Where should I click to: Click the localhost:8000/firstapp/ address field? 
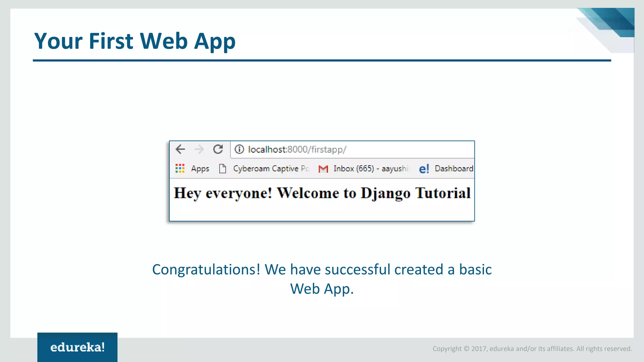tap(352, 150)
